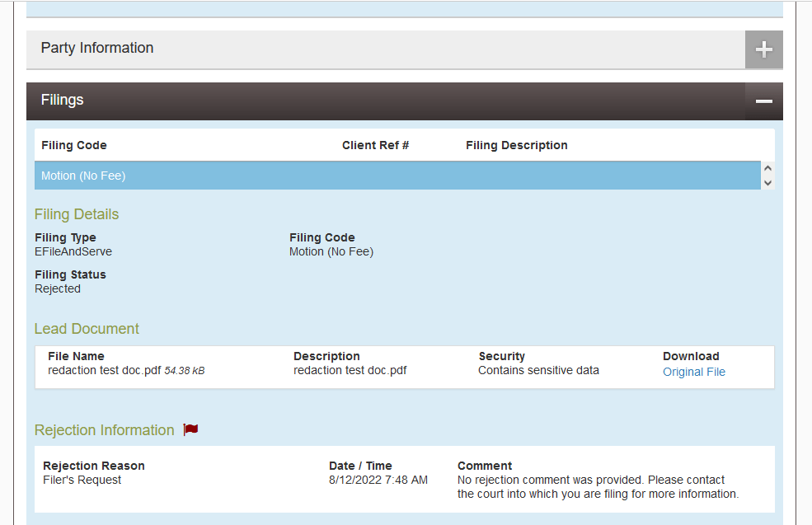Screen dimensions: 812x525
Task: Click the Rejection Information heading
Action: click(104, 429)
